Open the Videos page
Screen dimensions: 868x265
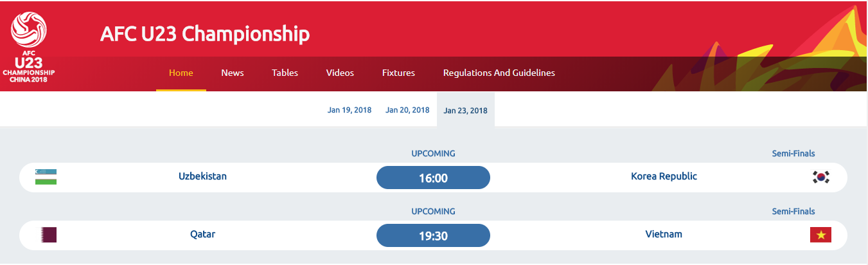coord(340,73)
